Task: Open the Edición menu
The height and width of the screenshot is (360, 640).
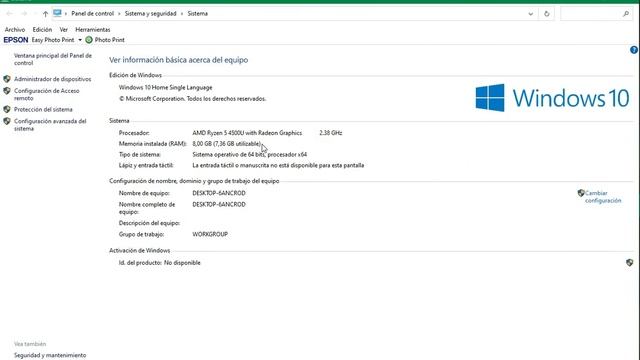Action: (42, 29)
